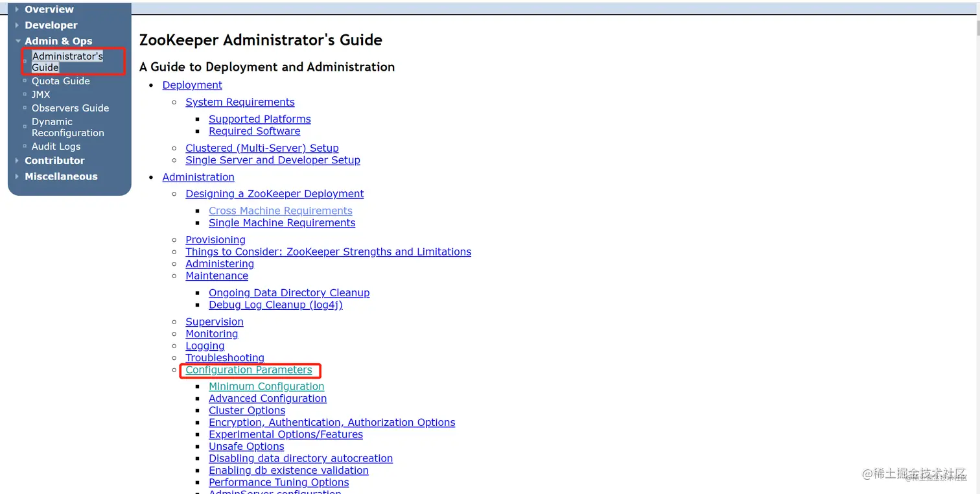Select the Admin & Ops sidebar heading
The image size is (980, 494).
[x=58, y=41]
